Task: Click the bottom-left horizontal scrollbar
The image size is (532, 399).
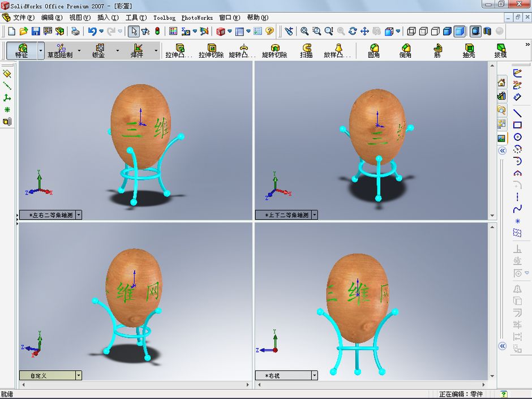Action: pos(135,384)
